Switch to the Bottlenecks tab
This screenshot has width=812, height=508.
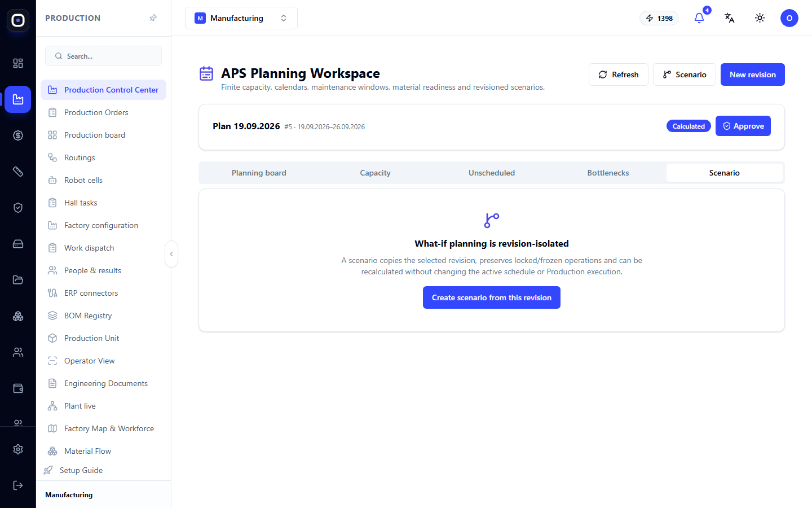point(608,173)
